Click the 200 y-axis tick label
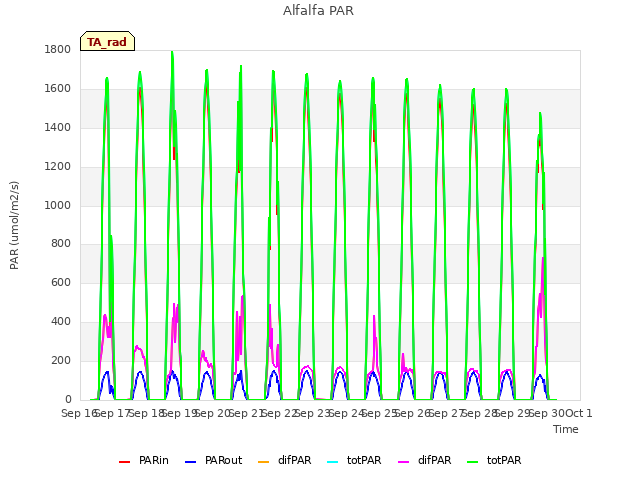 (x=61, y=360)
